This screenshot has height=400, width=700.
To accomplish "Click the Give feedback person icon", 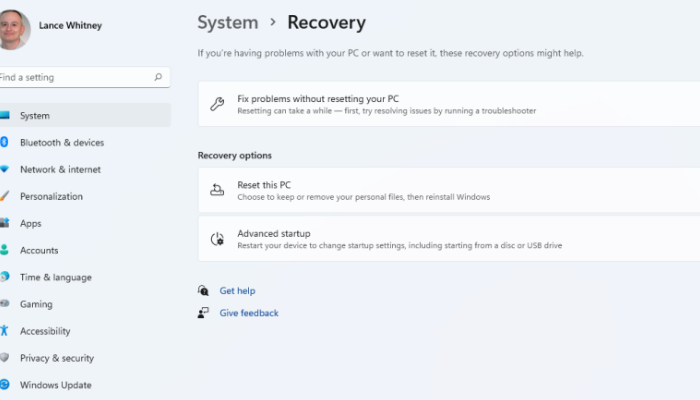I will 203,312.
